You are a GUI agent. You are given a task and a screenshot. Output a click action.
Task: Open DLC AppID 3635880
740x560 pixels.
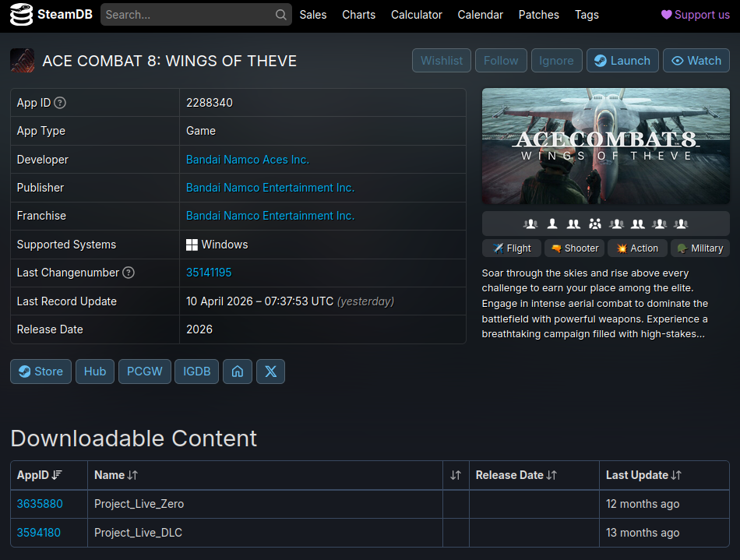click(40, 504)
